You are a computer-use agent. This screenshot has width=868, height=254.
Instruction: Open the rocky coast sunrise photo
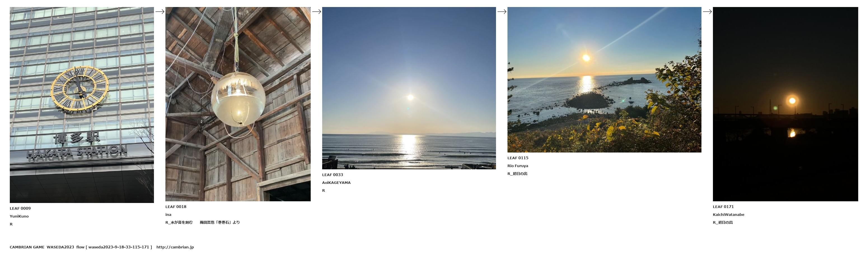pyautogui.click(x=604, y=80)
